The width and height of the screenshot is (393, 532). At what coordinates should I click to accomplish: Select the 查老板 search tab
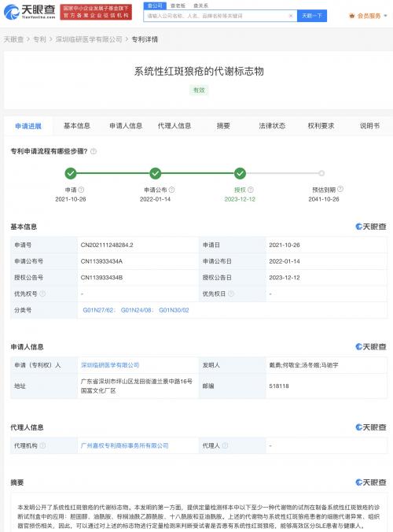(178, 6)
